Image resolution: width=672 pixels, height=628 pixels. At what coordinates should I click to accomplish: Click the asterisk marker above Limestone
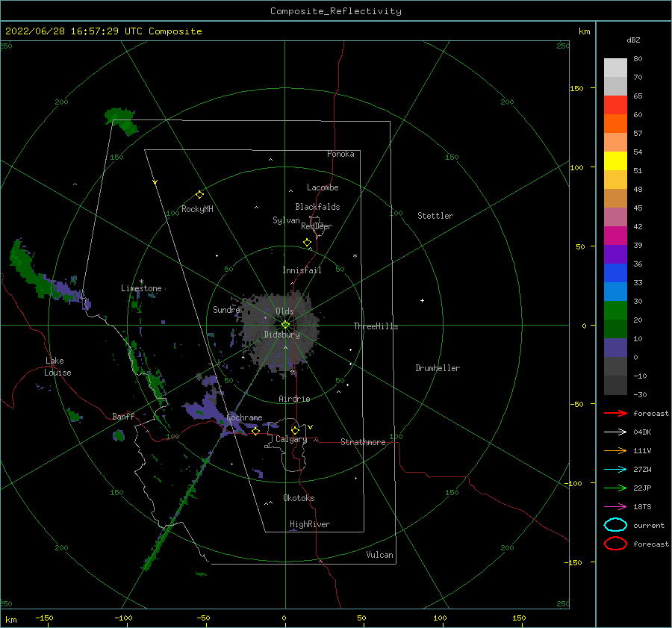click(x=141, y=282)
